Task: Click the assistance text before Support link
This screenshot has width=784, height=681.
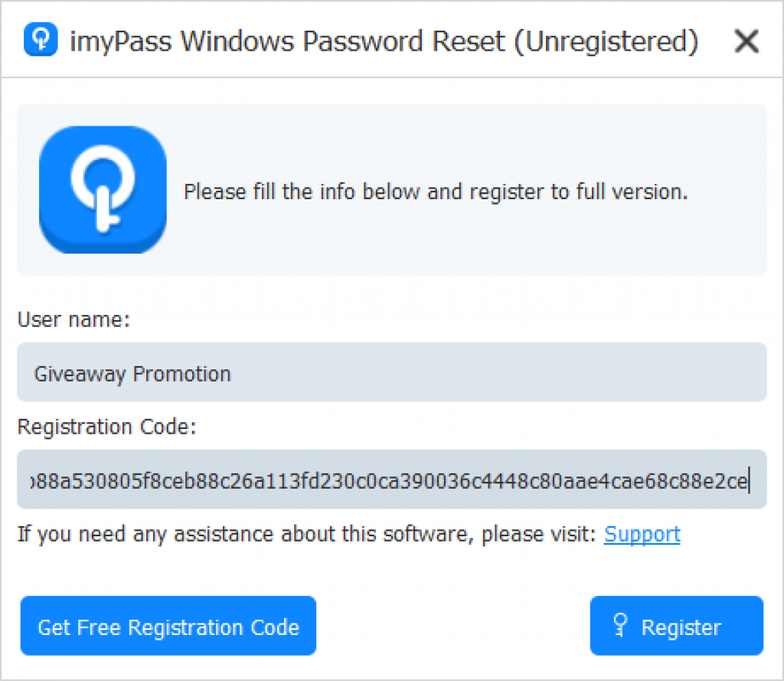Action: [307, 535]
